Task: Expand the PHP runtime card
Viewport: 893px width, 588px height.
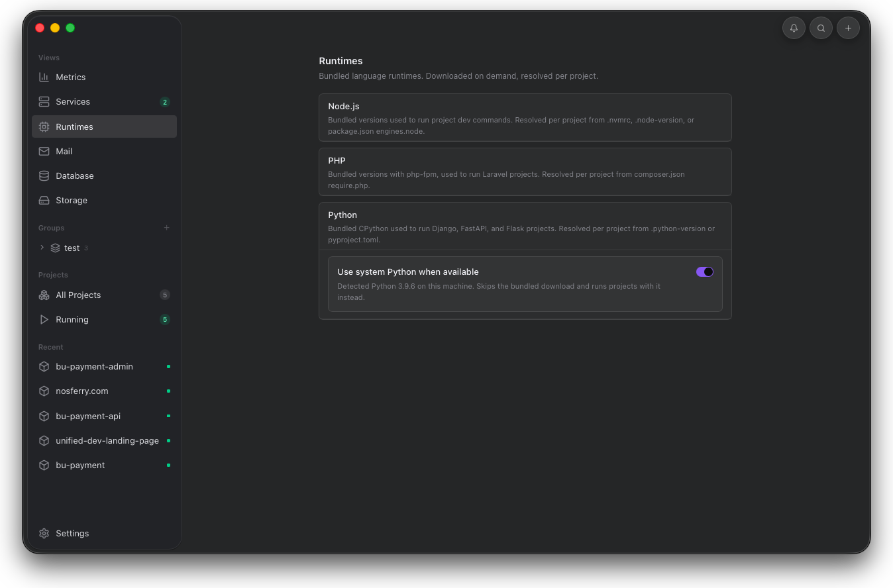Action: [525, 171]
